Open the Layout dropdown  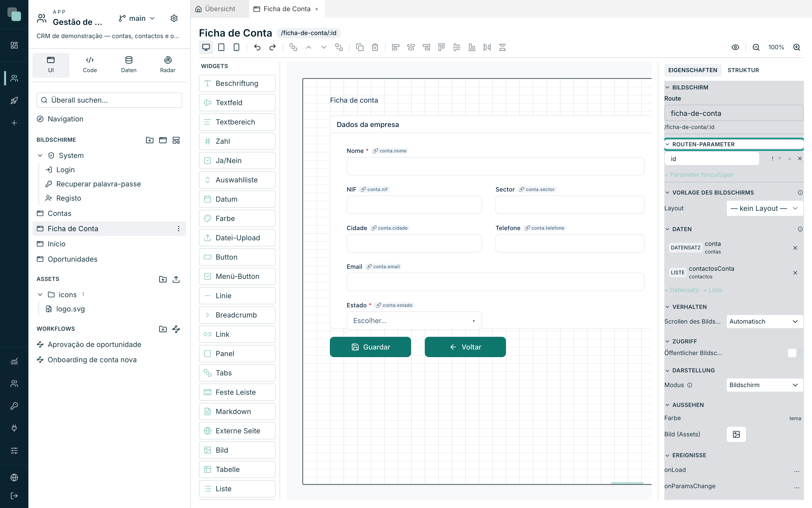coord(765,208)
